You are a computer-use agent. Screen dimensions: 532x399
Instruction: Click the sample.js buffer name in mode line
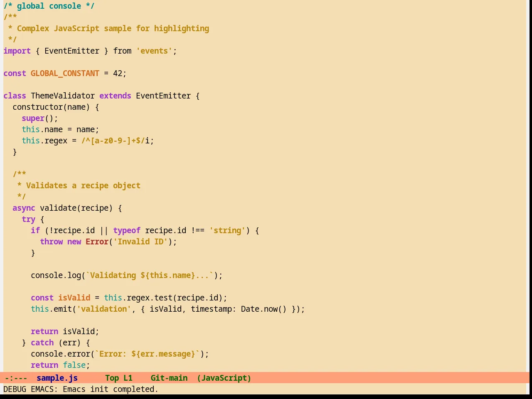(x=57, y=378)
